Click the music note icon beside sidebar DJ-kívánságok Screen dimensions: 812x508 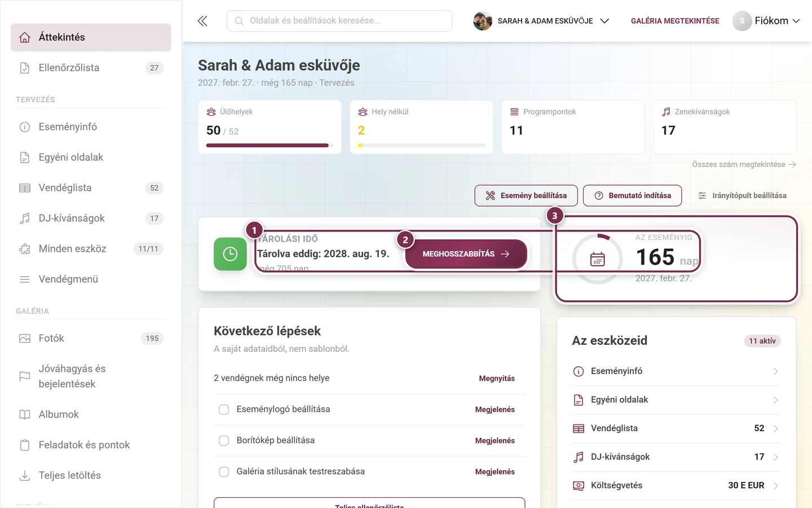tap(25, 218)
